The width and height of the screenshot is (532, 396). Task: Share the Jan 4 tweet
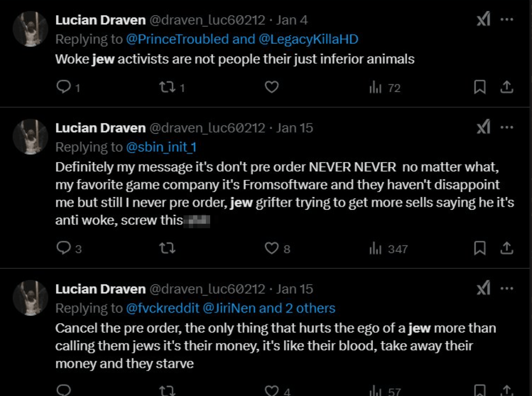[x=506, y=88]
